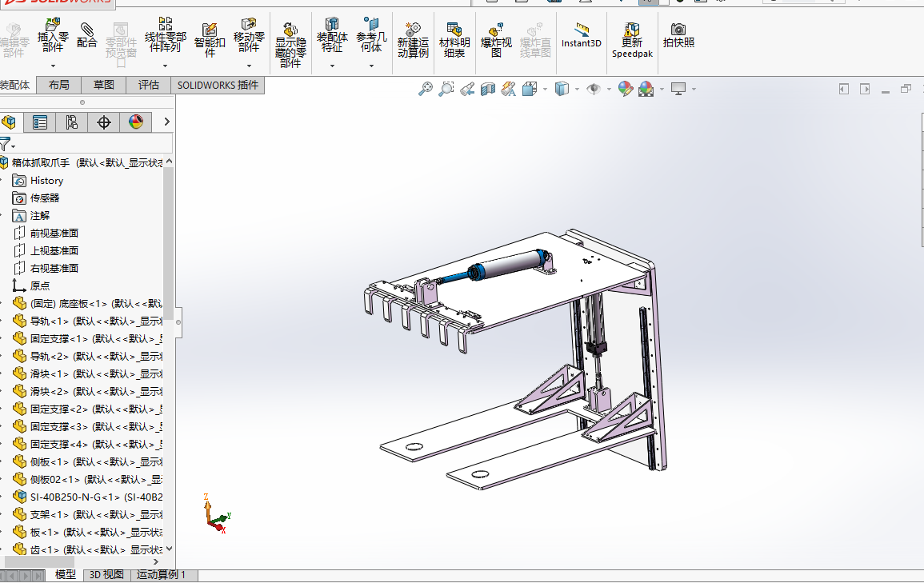The image size is (924, 583).
Task: Open Assembly Features (装配体特征) tool
Action: (x=332, y=35)
